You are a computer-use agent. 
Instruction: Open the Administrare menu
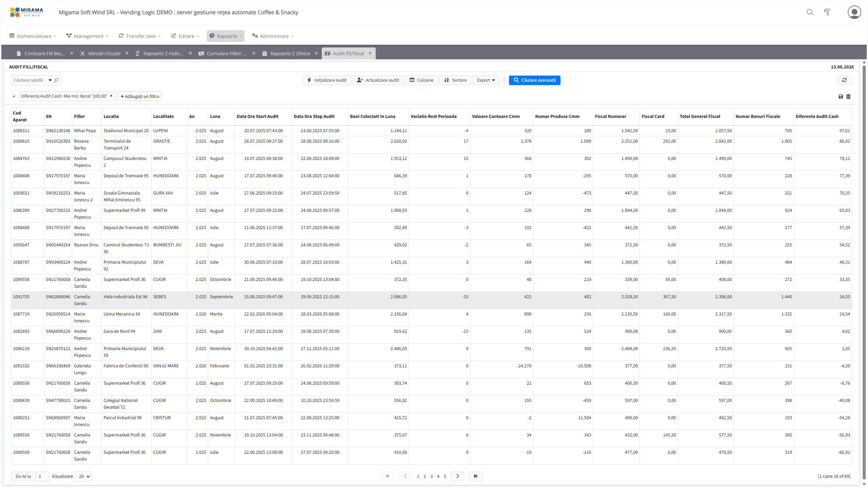pyautogui.click(x=273, y=36)
